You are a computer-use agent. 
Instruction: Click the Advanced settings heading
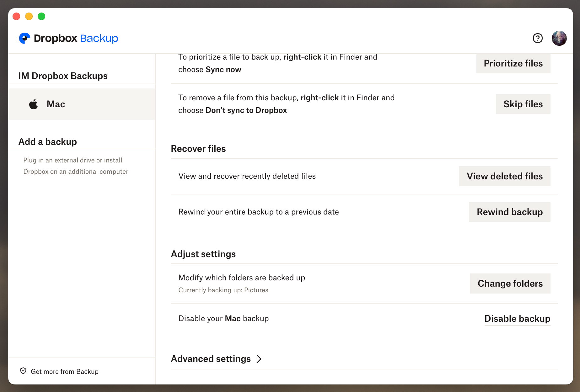[x=211, y=359]
